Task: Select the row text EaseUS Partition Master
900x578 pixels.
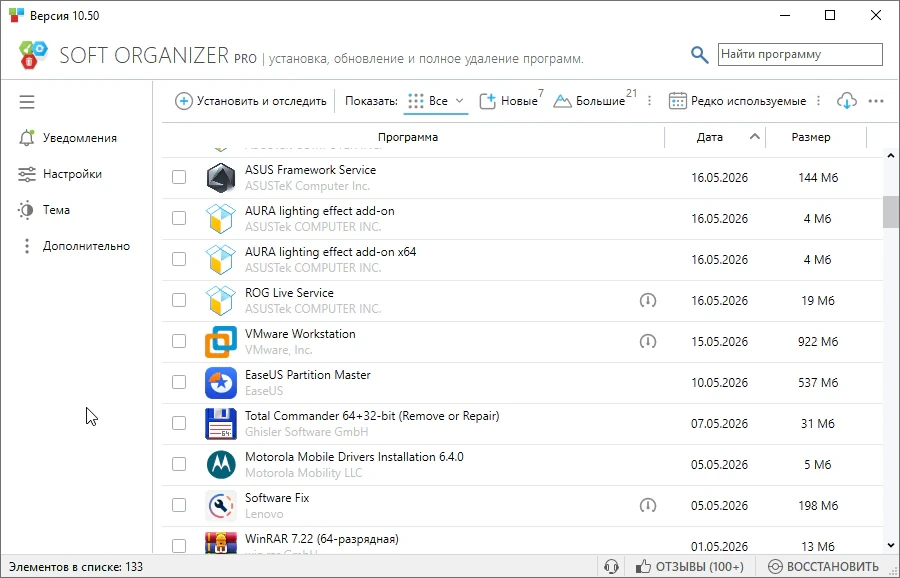Action: coord(308,375)
